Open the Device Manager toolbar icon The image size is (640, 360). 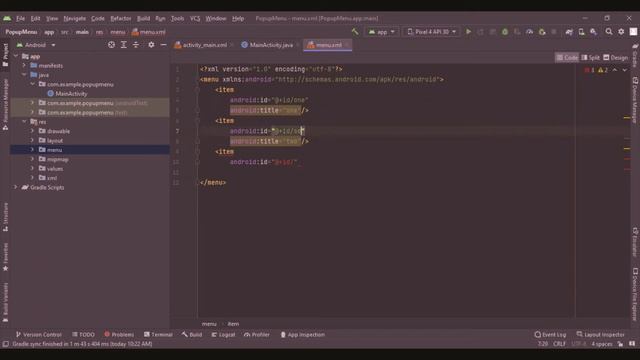(581, 31)
